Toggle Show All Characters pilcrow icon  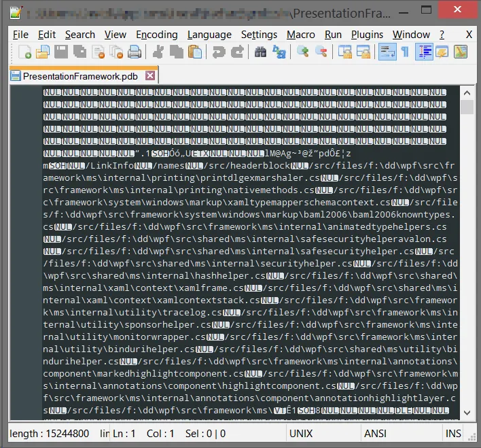405,52
